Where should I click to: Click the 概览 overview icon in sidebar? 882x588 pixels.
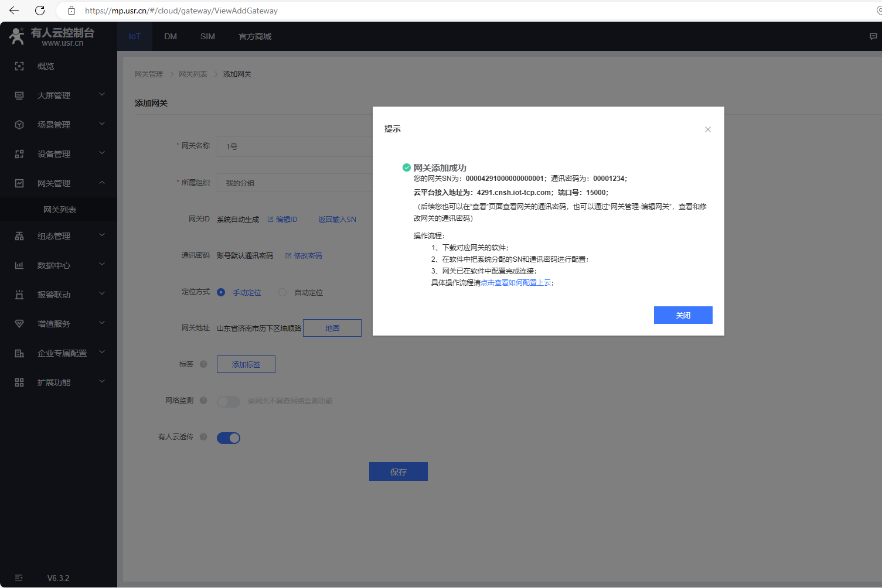point(19,66)
